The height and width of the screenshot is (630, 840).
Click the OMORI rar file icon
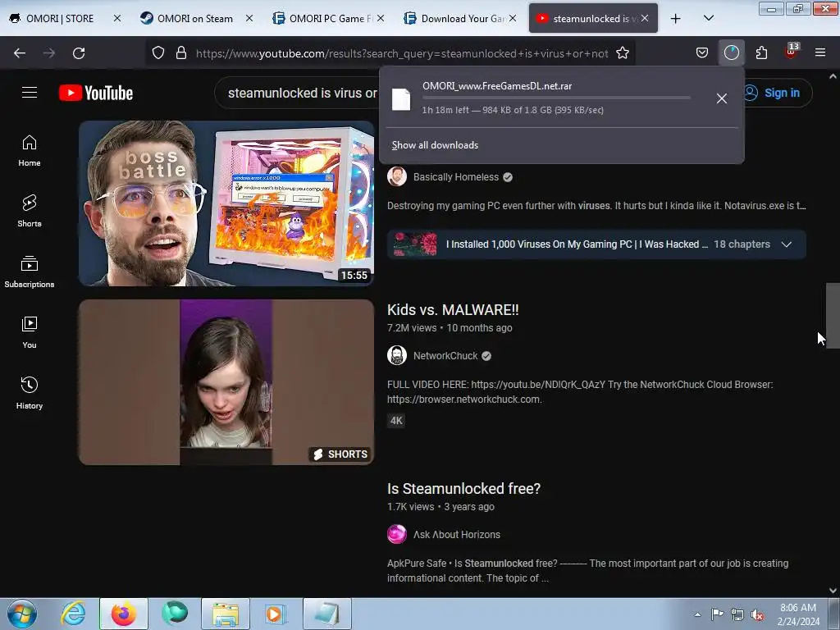(400, 99)
